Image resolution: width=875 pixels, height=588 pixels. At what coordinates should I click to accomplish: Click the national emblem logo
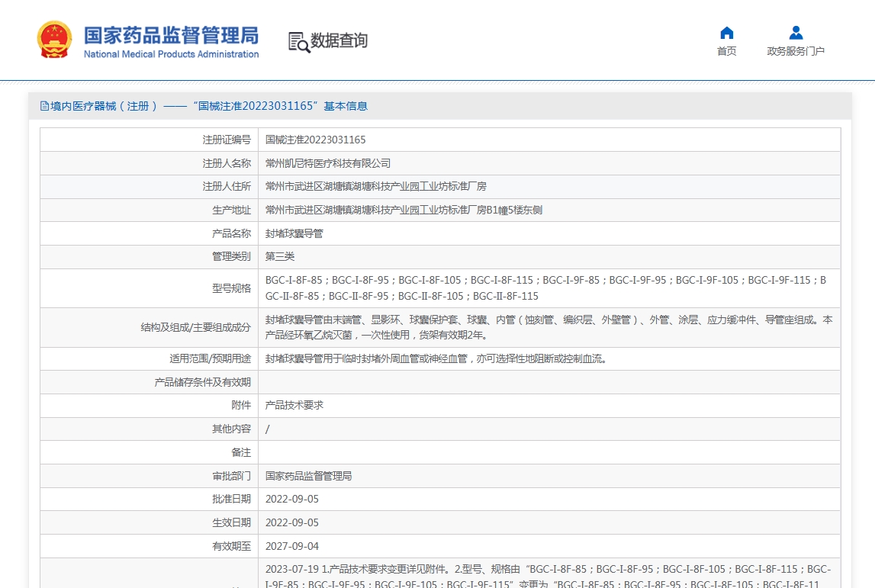(54, 40)
